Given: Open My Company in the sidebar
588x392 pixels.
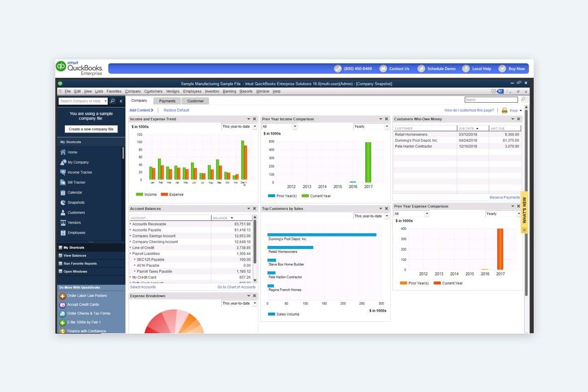Looking at the screenshot, I should (x=74, y=162).
